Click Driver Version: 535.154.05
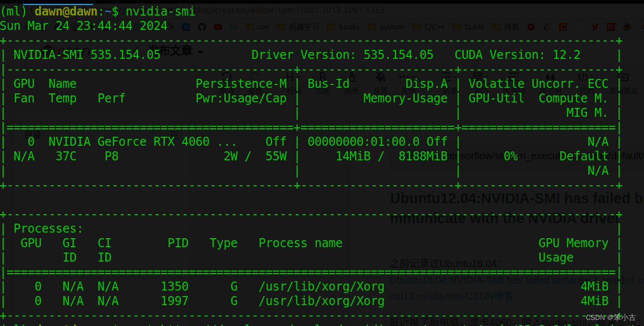 coord(342,55)
